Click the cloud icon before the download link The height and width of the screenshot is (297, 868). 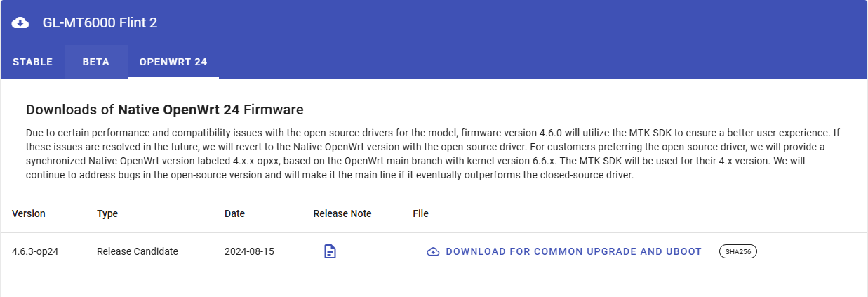click(433, 251)
